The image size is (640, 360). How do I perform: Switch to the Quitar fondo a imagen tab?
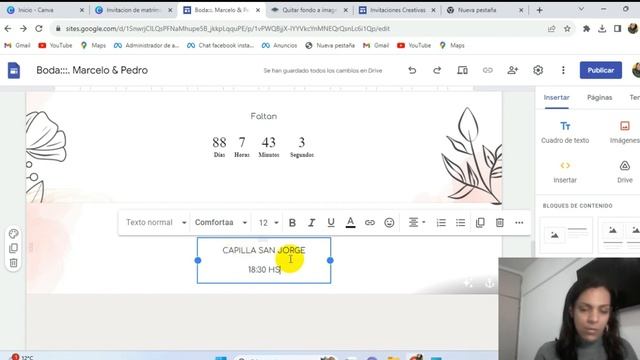click(x=309, y=10)
